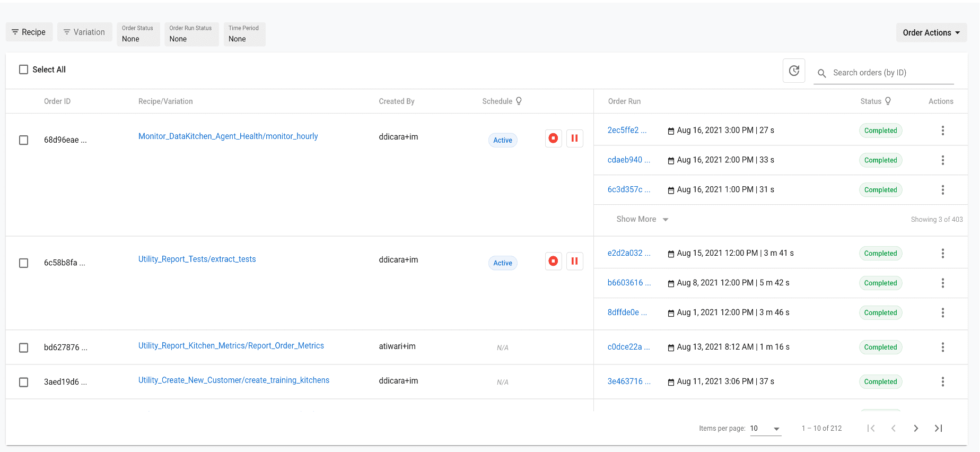Open actions menu for run c0dce22a
The width and height of the screenshot is (980, 452).
click(x=942, y=347)
